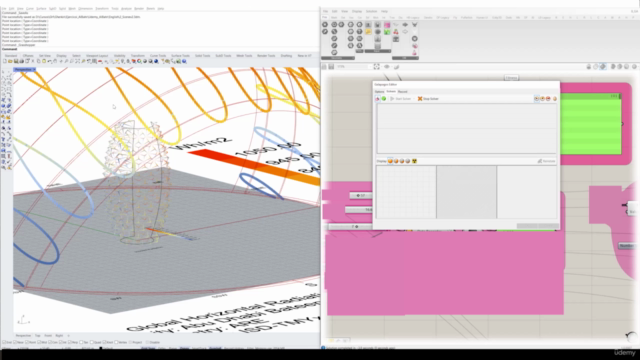Click eye Named Views icon on canvas toolbar

tap(387, 66)
